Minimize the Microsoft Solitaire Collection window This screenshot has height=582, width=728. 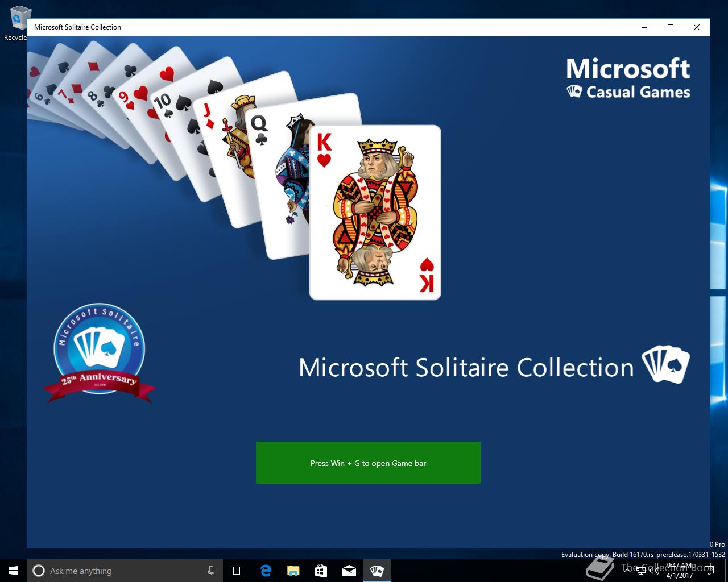[644, 27]
